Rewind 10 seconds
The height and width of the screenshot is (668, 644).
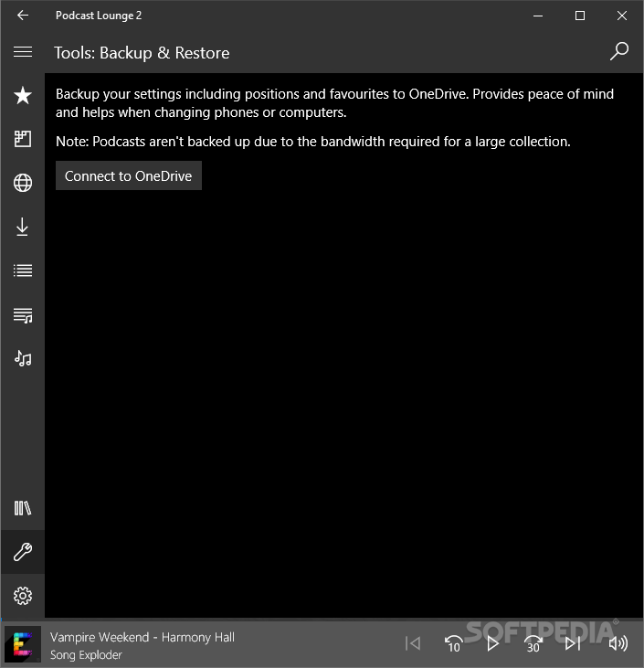[453, 643]
